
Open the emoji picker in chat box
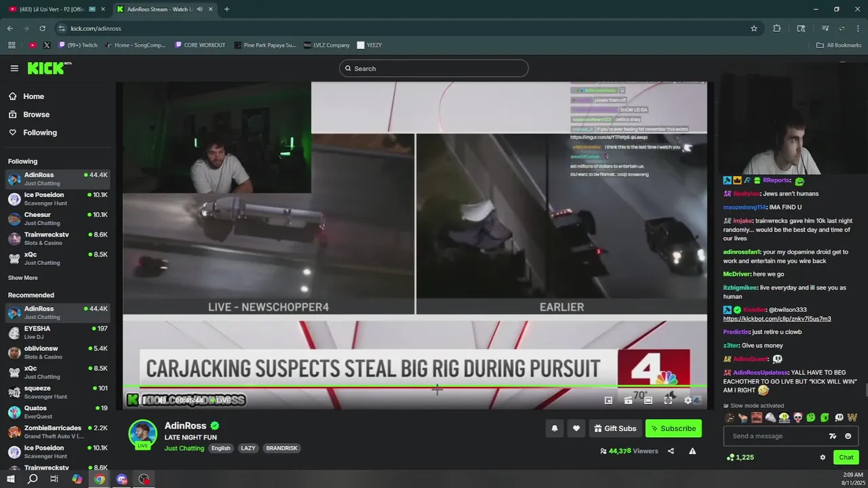[848, 436]
